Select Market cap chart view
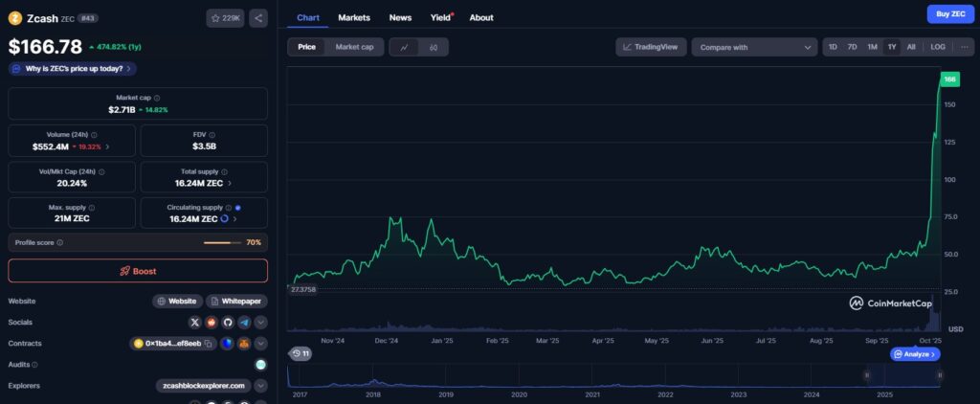The height and width of the screenshot is (404, 980). [x=354, y=47]
